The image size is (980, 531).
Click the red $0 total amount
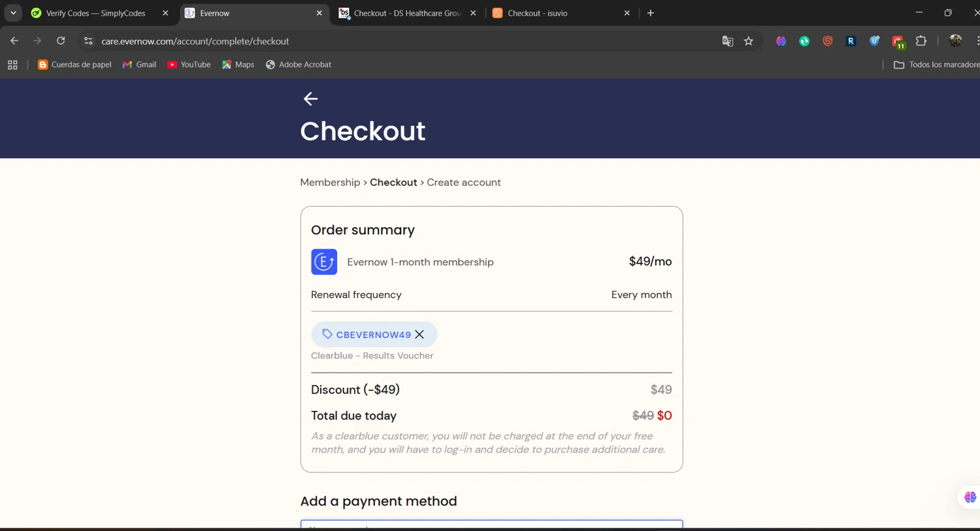pos(664,415)
